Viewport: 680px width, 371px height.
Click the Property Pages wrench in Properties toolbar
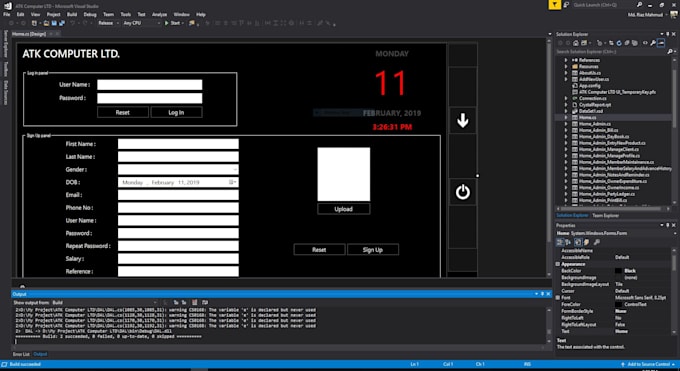pyautogui.click(x=597, y=242)
